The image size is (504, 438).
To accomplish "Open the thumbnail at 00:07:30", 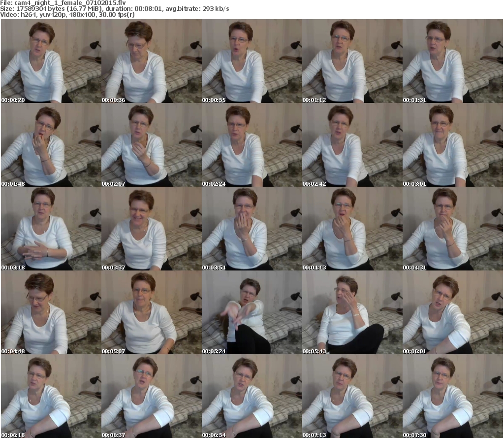I will pyautogui.click(x=453, y=396).
